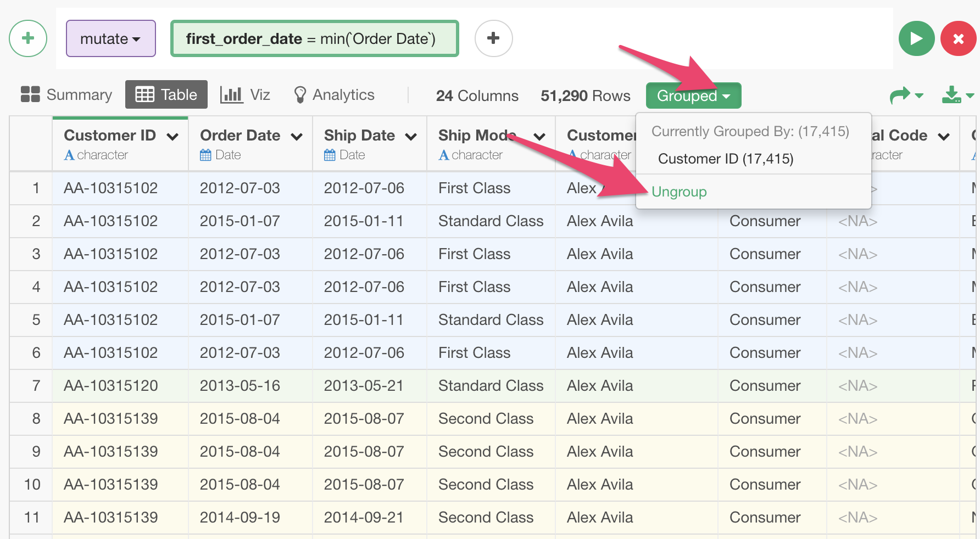This screenshot has height=539, width=980.
Task: Run the step with the green play button
Action: [x=916, y=38]
